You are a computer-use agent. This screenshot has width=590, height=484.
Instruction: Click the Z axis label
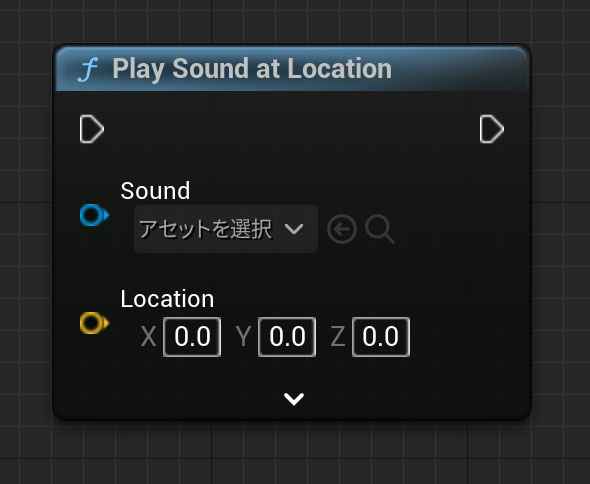pyautogui.click(x=338, y=336)
